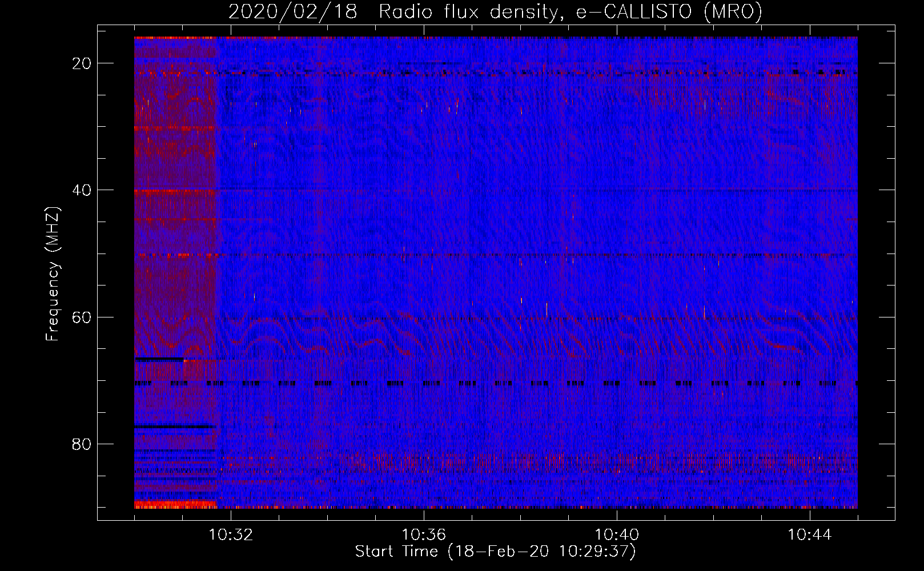Select the "Frequency (MHZ)" y-axis label
924x571 pixels.
click(52, 274)
